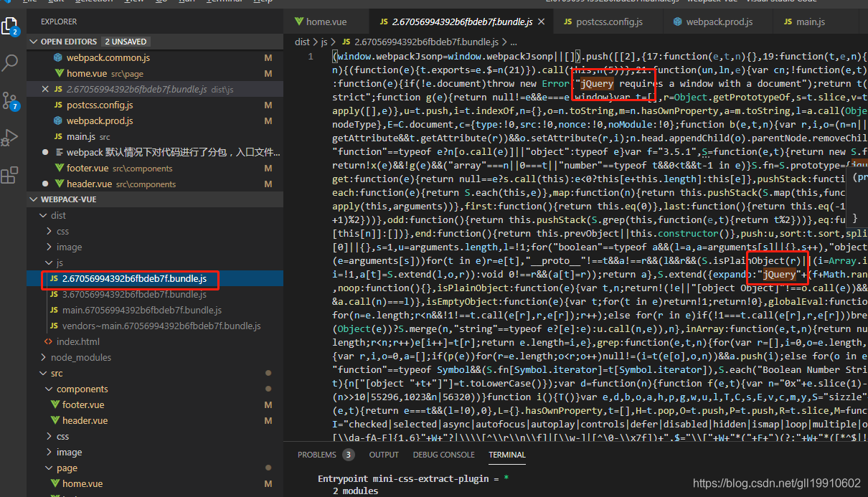Screen dimensions: 868x497
Task: Open the Explorer view in the activity bar
Action: 10,27
